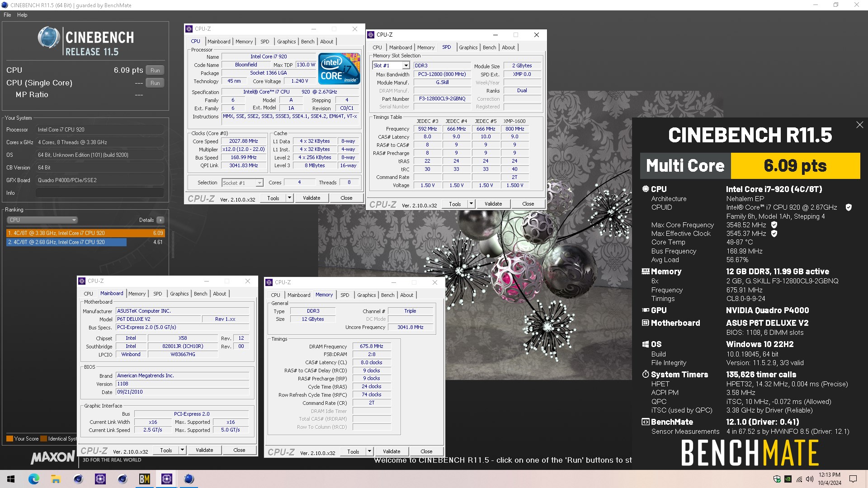The image size is (868, 488).
Task: Click the CPU-Z title icon of SPD window
Action: (371, 35)
